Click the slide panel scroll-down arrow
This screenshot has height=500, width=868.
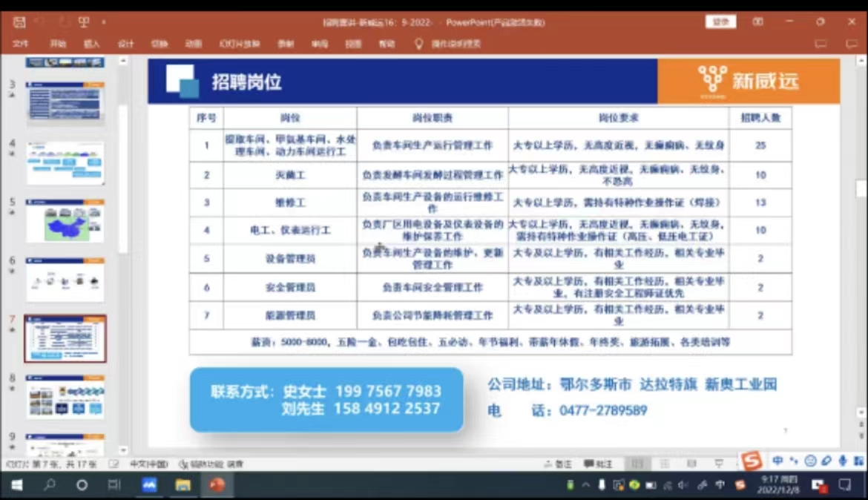(123, 450)
